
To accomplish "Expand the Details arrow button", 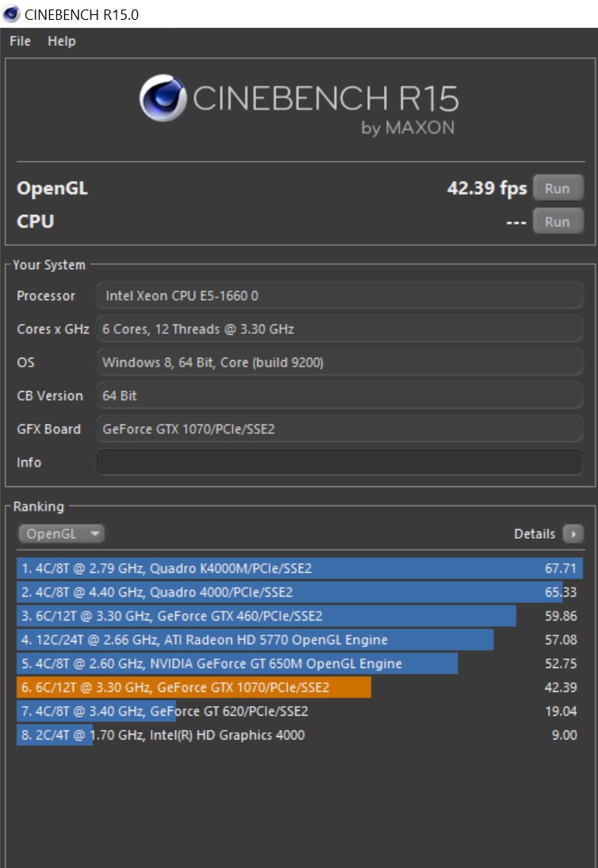I will tap(573, 534).
